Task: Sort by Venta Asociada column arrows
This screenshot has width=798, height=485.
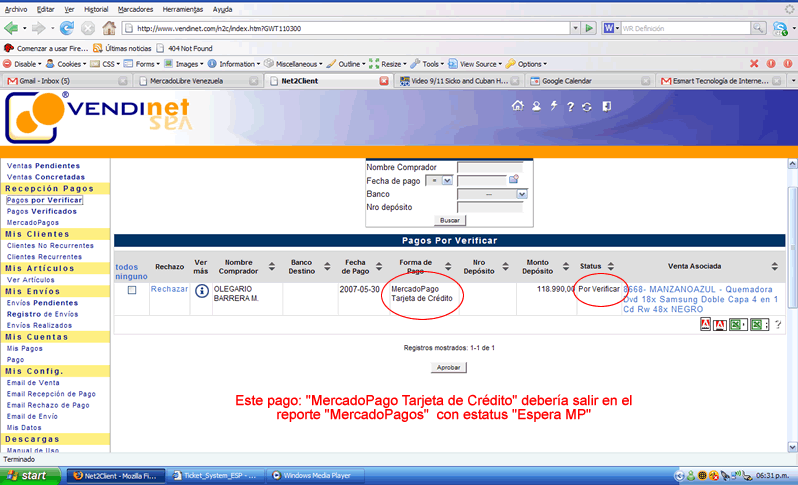Action: click(x=775, y=266)
